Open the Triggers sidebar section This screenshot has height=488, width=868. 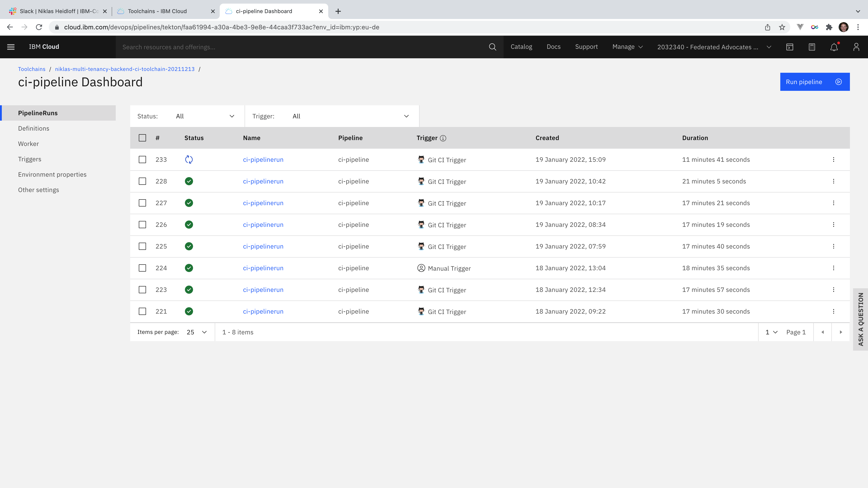click(x=30, y=159)
